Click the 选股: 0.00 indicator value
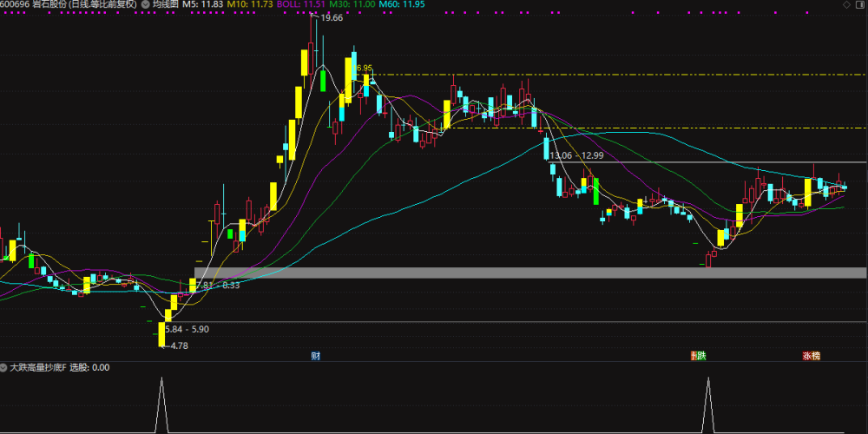The width and height of the screenshot is (868, 434). [x=89, y=367]
